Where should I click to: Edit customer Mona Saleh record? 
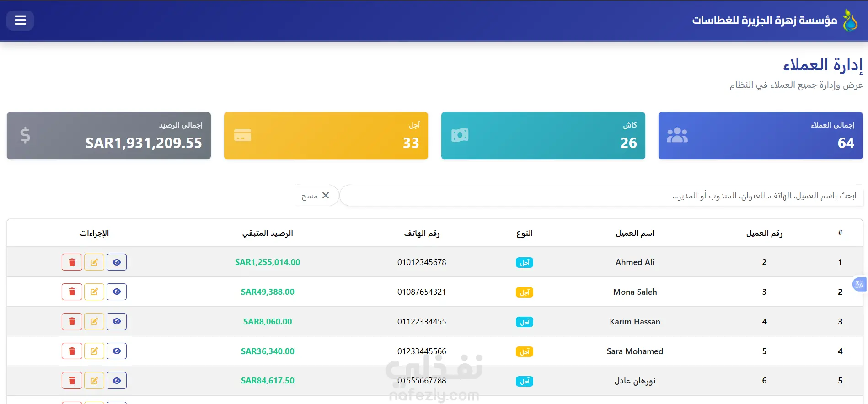94,292
